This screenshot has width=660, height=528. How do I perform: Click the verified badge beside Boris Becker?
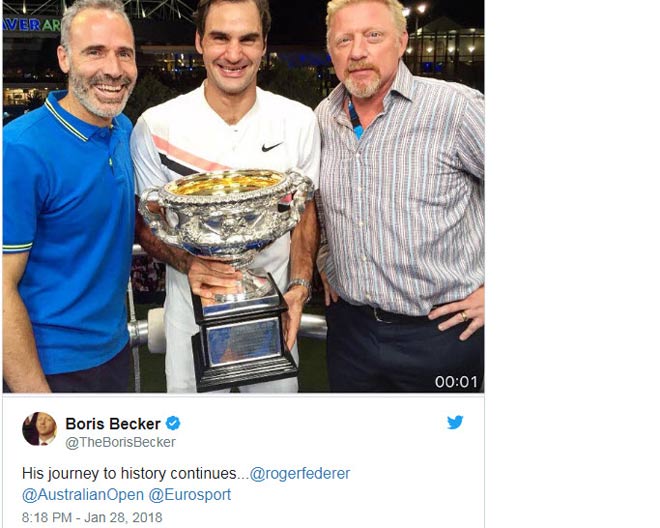click(173, 423)
